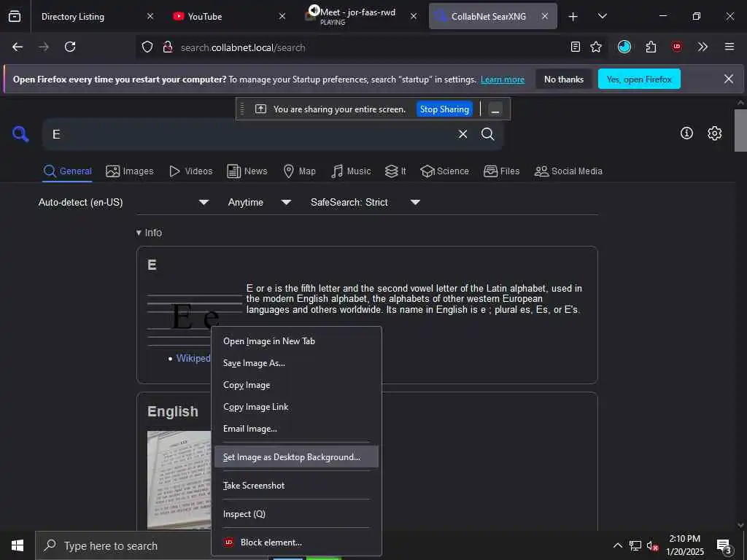
Task: Select the It search category
Action: [x=395, y=171]
